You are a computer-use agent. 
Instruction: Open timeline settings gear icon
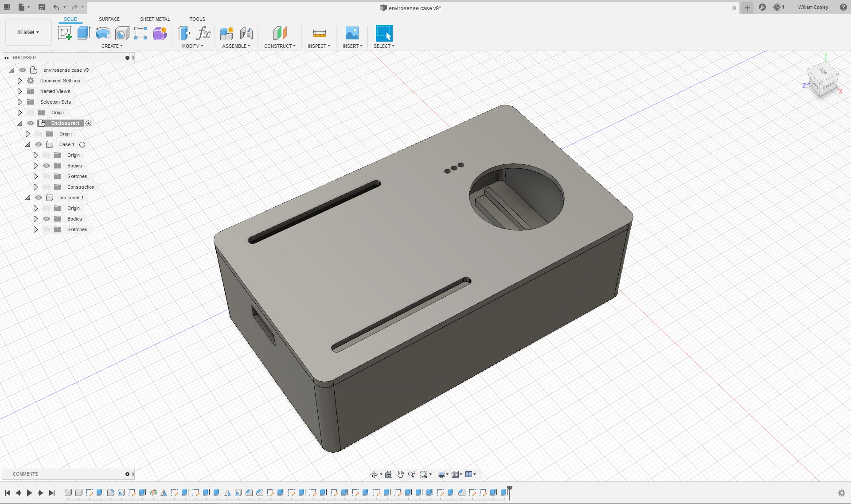coord(842,493)
